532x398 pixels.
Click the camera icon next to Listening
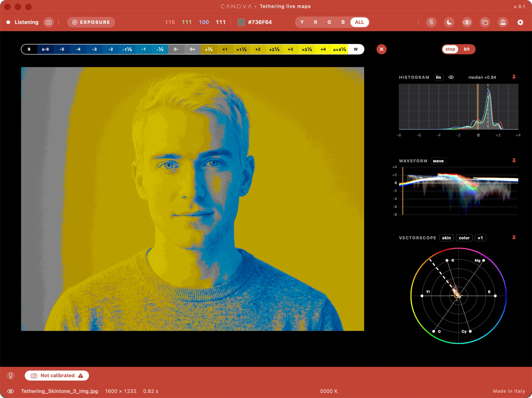pyautogui.click(x=48, y=22)
